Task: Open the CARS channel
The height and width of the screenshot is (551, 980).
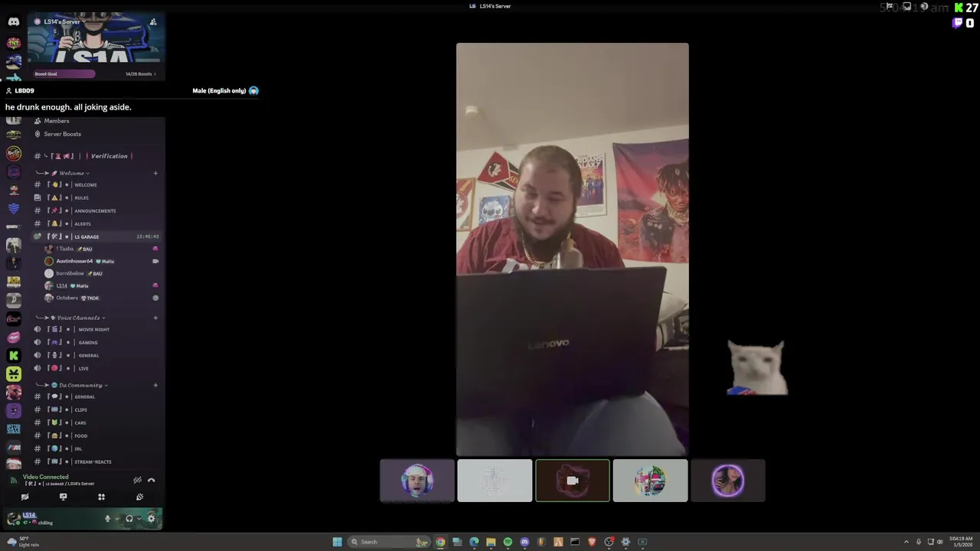Action: tap(96, 422)
